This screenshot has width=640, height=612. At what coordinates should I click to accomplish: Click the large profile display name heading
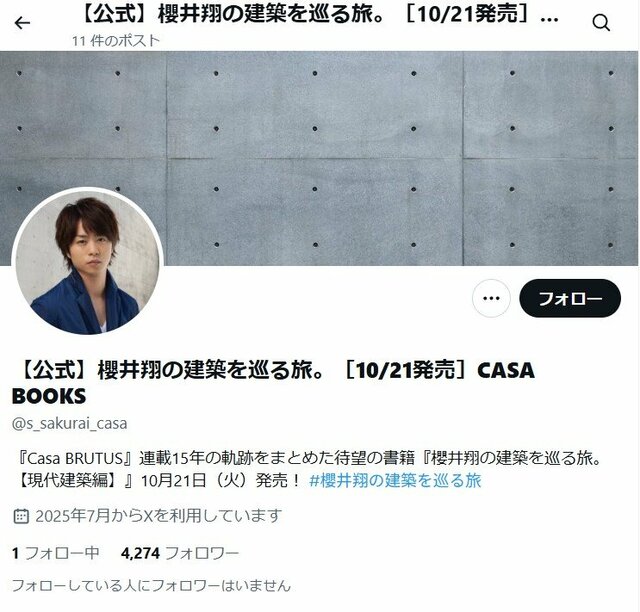pyautogui.click(x=273, y=383)
